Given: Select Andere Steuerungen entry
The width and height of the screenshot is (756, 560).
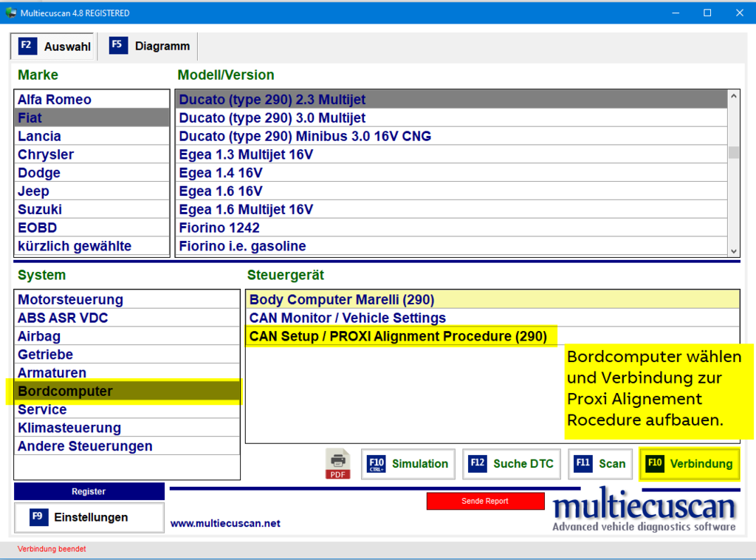Looking at the screenshot, I should point(127,446).
